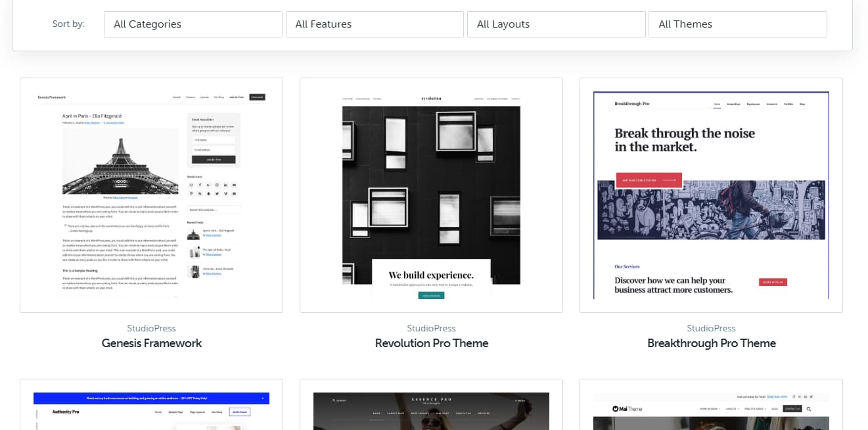The image size is (868, 430).
Task: Open the All Layouts dropdown
Action: point(556,24)
